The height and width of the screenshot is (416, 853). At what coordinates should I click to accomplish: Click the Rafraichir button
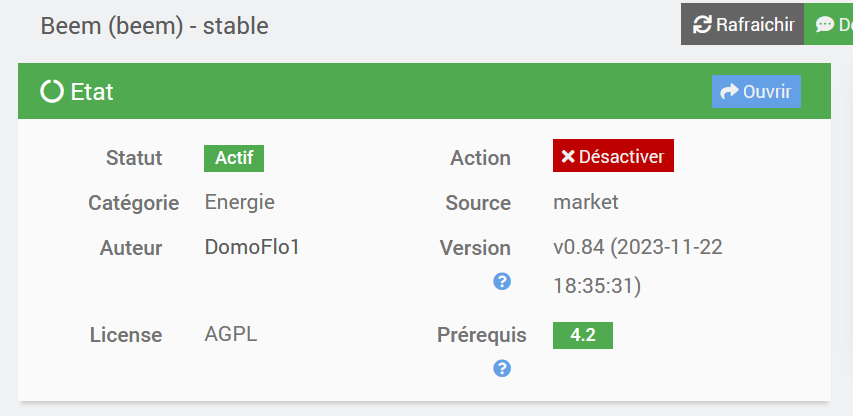point(742,24)
